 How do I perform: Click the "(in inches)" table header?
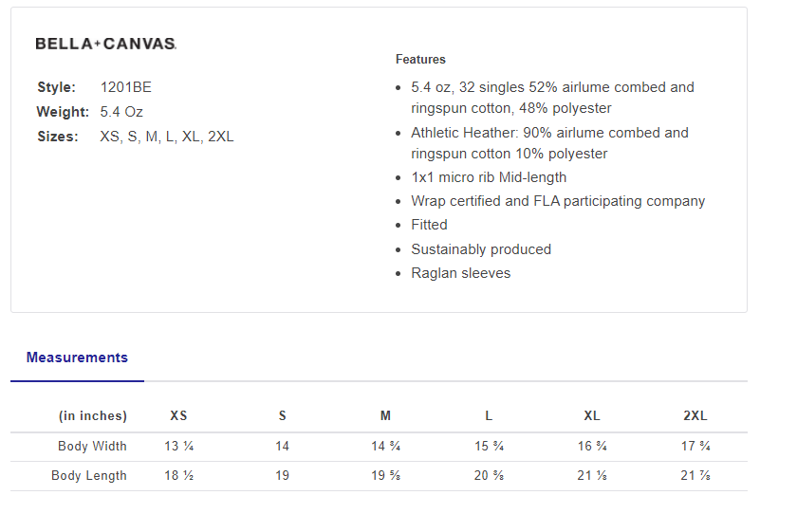click(x=93, y=415)
